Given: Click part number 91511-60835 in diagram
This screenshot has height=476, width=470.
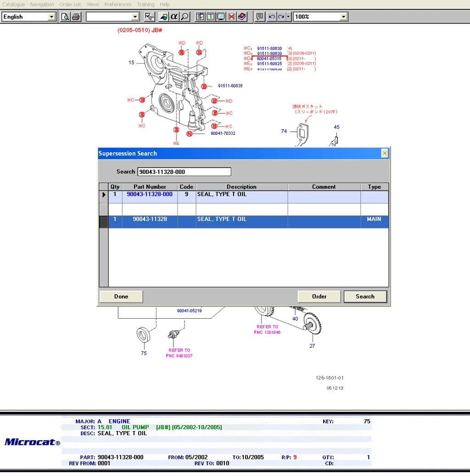Looking at the screenshot, I should (x=230, y=86).
